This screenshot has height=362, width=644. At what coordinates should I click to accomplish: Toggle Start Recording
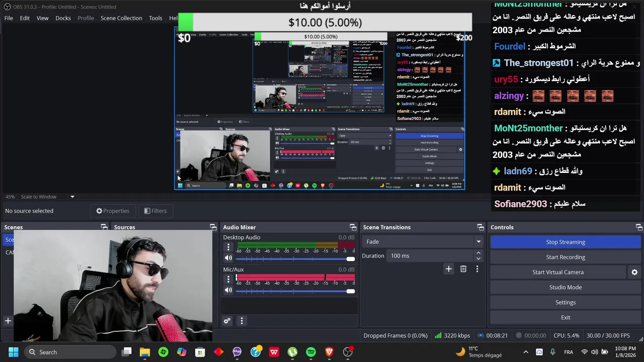(x=566, y=257)
